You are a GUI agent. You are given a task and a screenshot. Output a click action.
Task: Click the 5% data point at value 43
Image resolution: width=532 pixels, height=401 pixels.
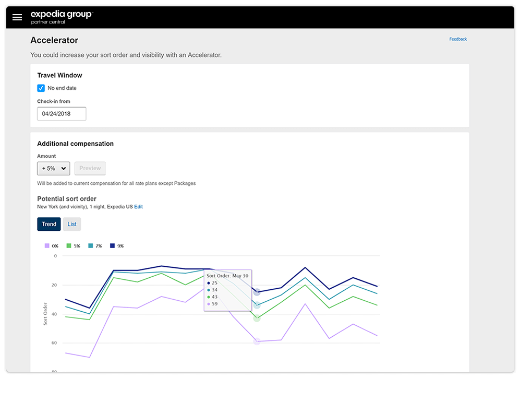point(257,319)
